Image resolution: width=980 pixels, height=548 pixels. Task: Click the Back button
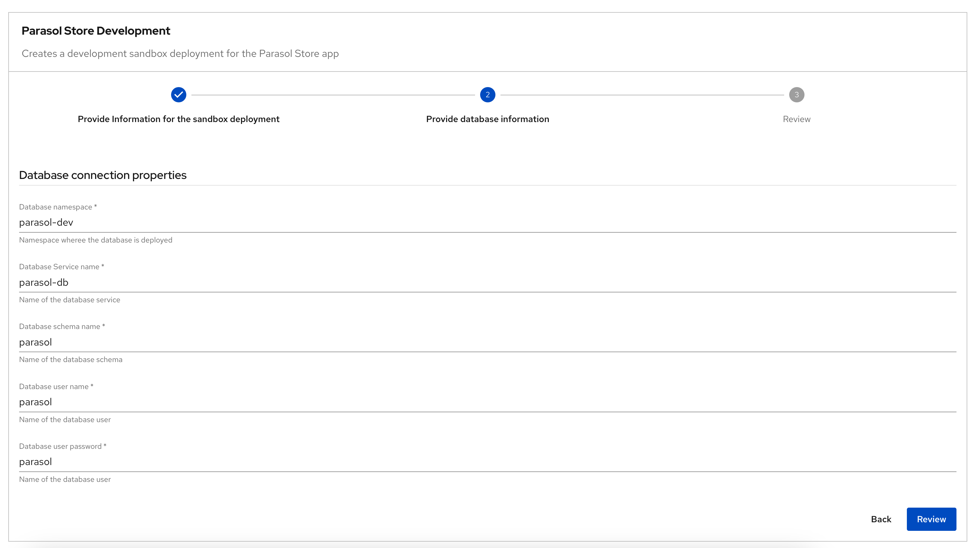[881, 519]
